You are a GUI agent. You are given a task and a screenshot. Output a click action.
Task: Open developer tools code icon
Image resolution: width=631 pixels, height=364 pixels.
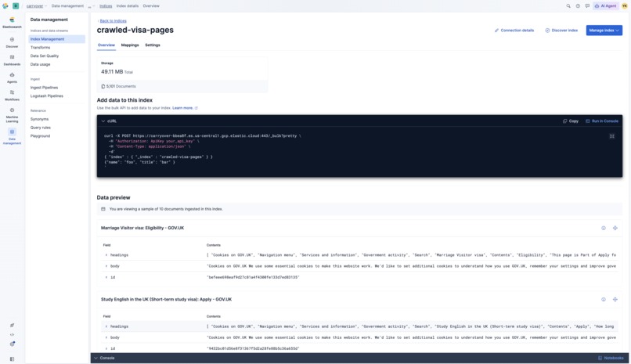[x=12, y=334]
